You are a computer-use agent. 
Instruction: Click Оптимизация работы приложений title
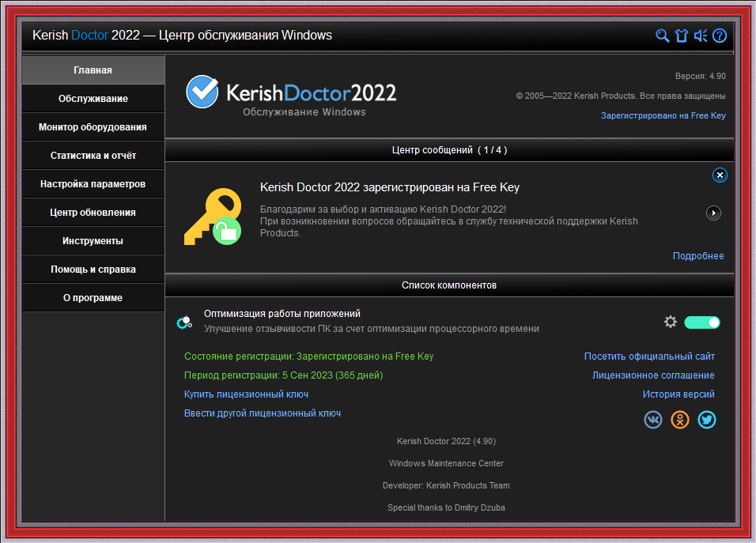point(282,314)
